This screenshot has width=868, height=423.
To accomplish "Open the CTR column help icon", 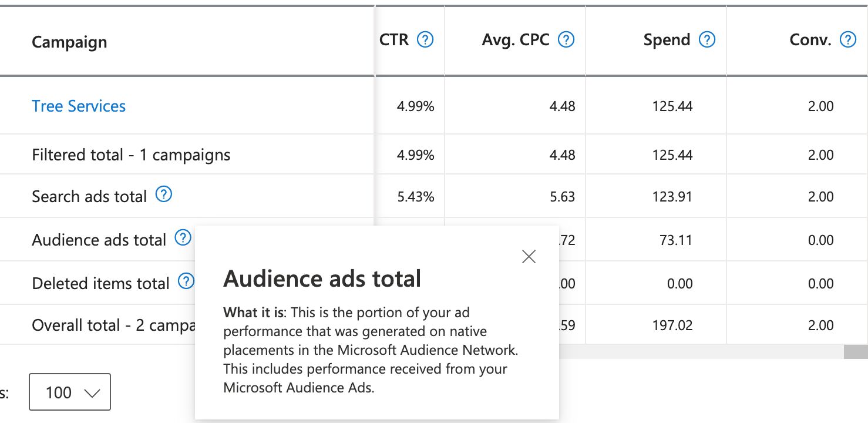I will click(x=425, y=39).
